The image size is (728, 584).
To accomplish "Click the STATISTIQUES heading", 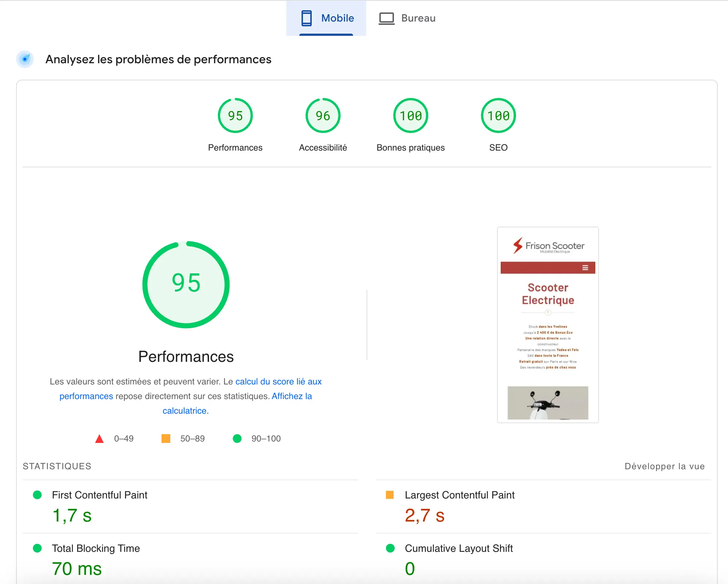I will point(57,466).
